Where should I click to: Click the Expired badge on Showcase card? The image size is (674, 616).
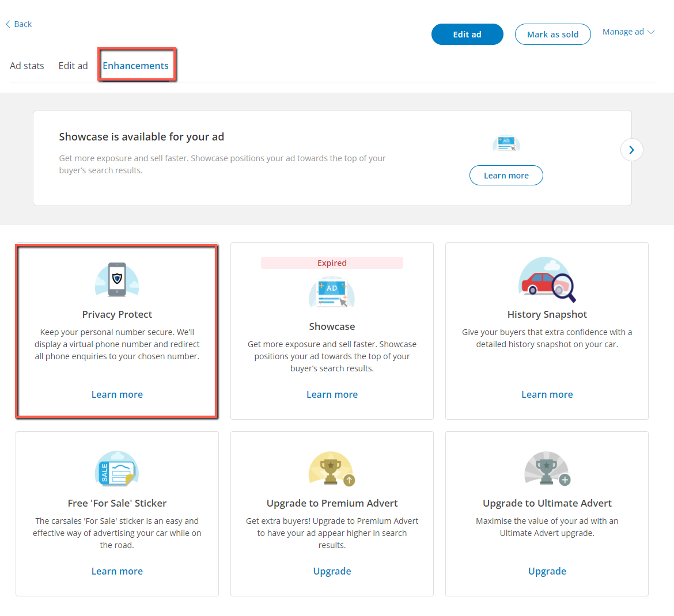(x=332, y=263)
